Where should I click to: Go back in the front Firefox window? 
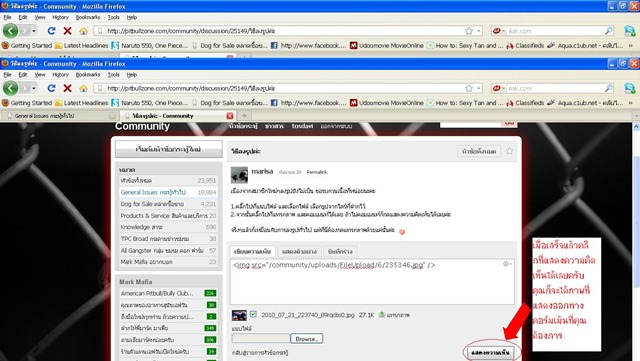tap(11, 88)
